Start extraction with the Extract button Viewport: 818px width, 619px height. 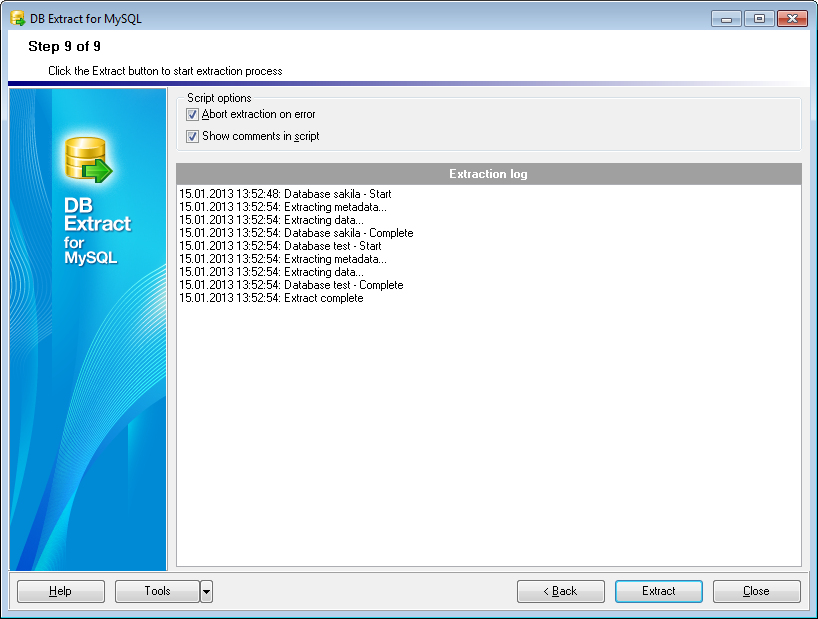pyautogui.click(x=659, y=591)
